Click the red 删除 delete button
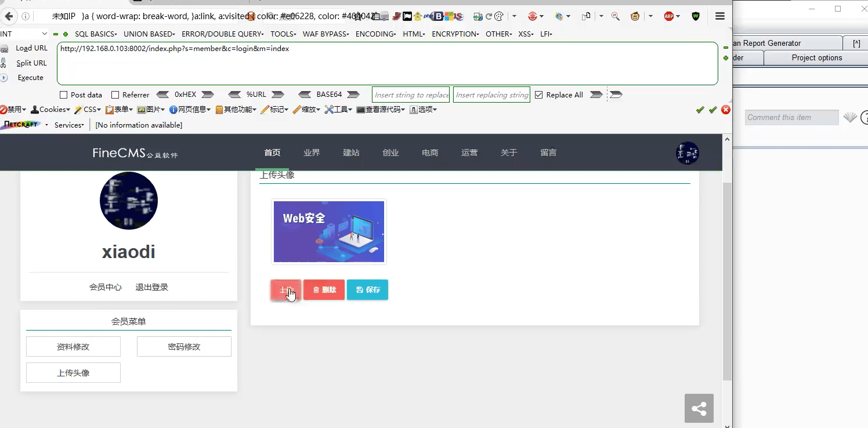This screenshot has height=428, width=868. (324, 289)
